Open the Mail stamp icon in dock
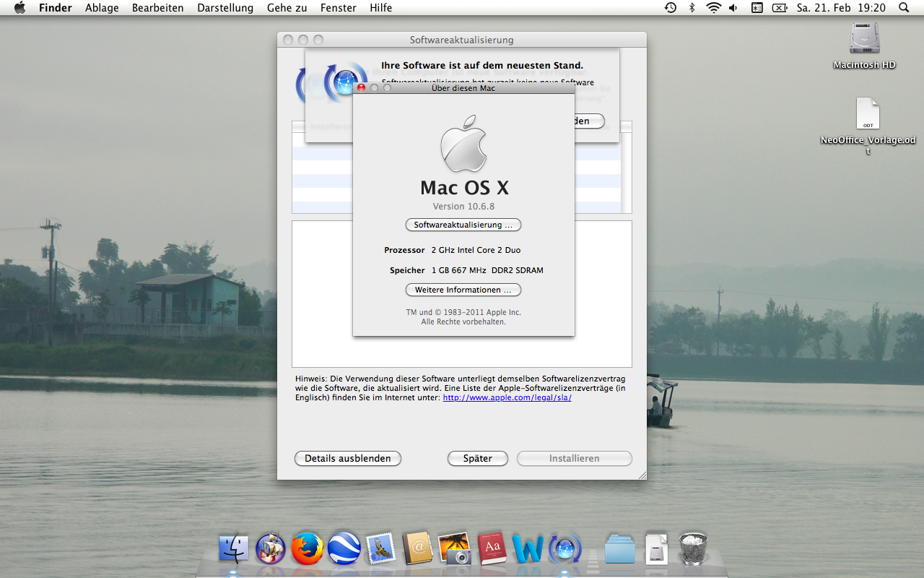Image resolution: width=924 pixels, height=578 pixels. click(380, 549)
